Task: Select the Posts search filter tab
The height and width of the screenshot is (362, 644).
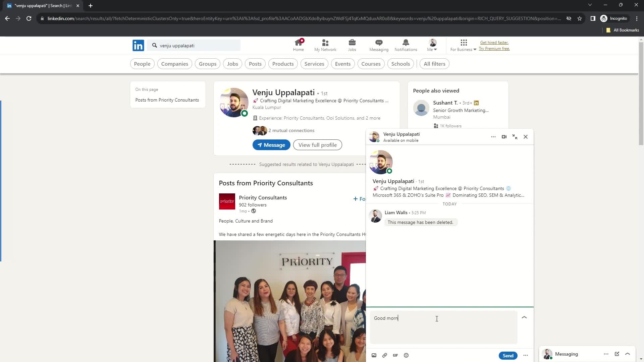Action: 255,64
